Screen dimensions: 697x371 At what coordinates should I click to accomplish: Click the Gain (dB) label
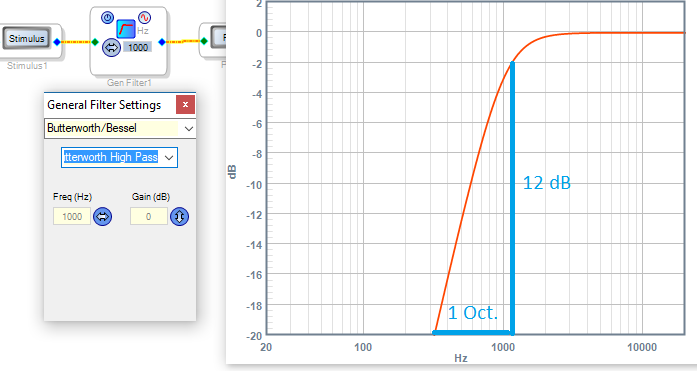tap(151, 197)
